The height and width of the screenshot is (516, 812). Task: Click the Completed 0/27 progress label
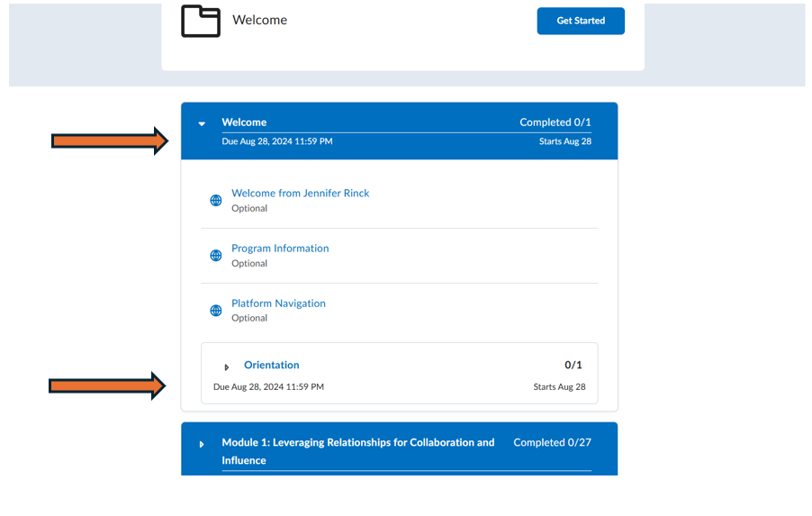tap(552, 442)
